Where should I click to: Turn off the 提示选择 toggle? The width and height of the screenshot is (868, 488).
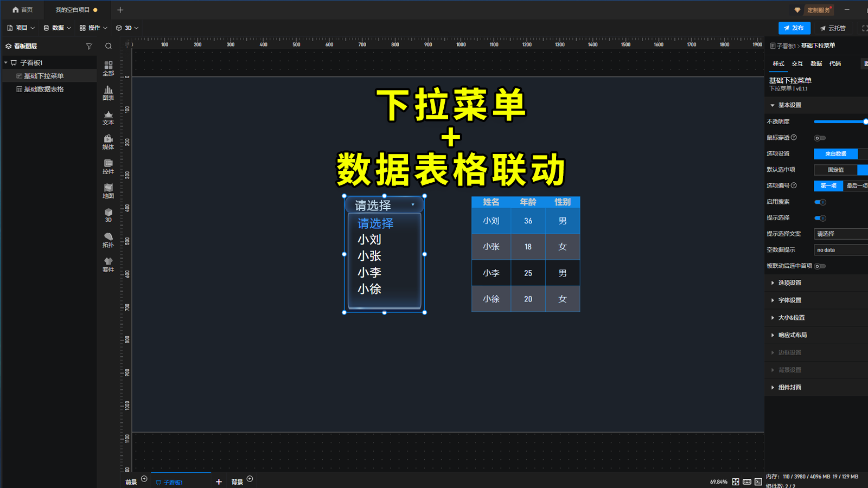[820, 218]
